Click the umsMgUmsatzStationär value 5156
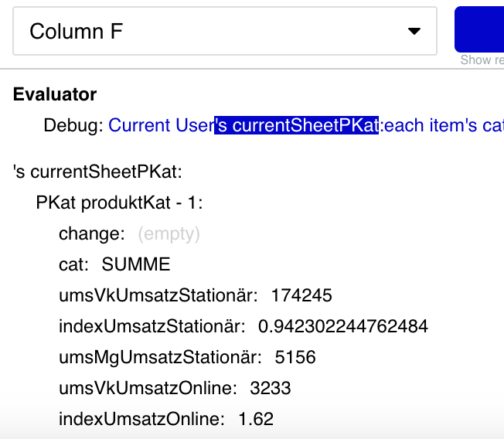Image resolution: width=504 pixels, height=439 pixels. 295,357
